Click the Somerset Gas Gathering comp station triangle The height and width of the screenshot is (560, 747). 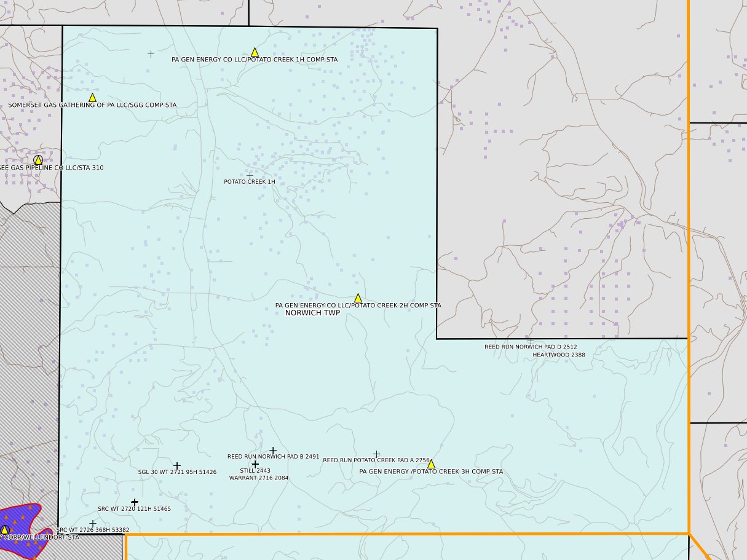click(x=92, y=97)
